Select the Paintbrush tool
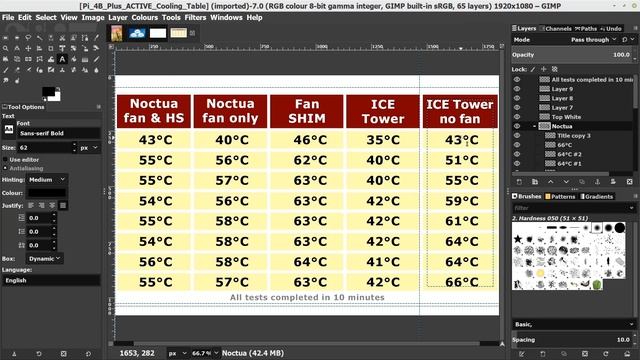 pyautogui.click(x=5, y=70)
